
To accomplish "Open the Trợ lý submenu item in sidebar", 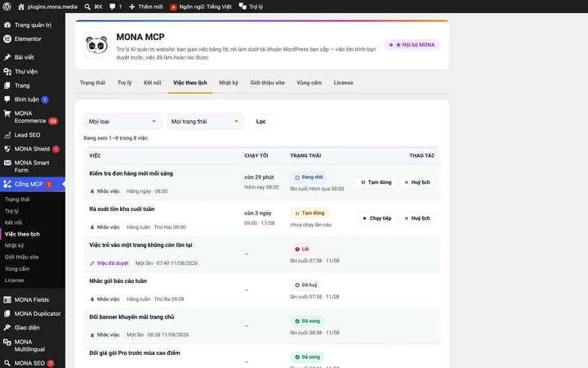I will tap(11, 211).
